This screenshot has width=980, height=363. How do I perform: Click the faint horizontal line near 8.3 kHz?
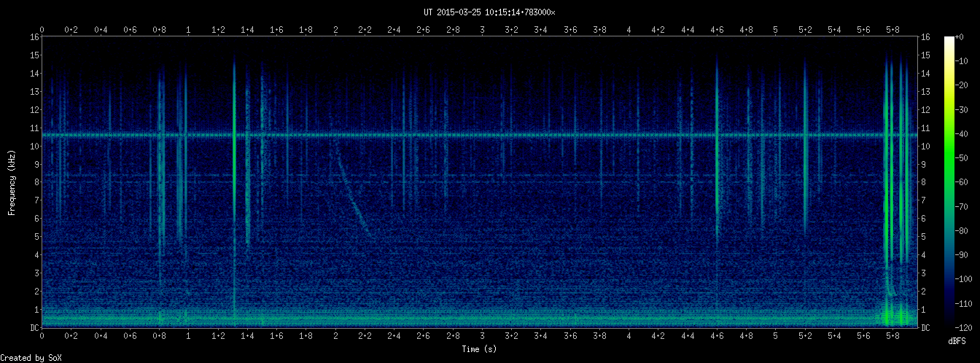[x=481, y=176]
